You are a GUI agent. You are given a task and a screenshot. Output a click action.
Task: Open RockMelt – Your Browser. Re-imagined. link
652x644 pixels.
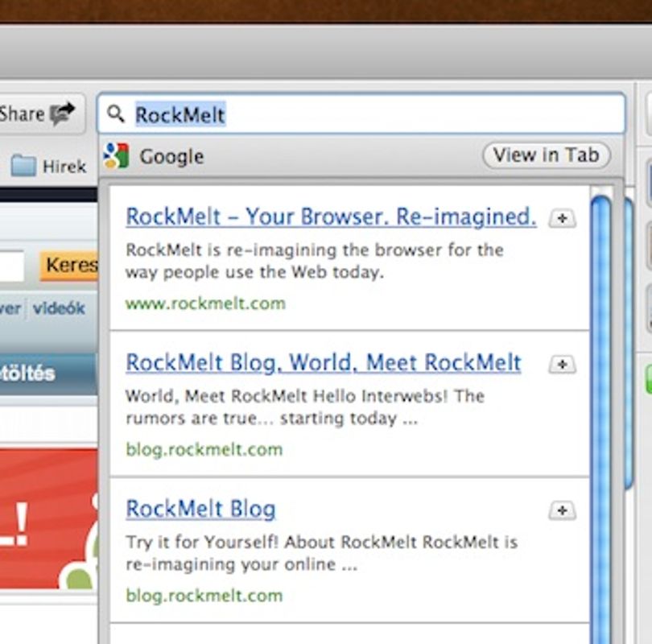pos(331,217)
